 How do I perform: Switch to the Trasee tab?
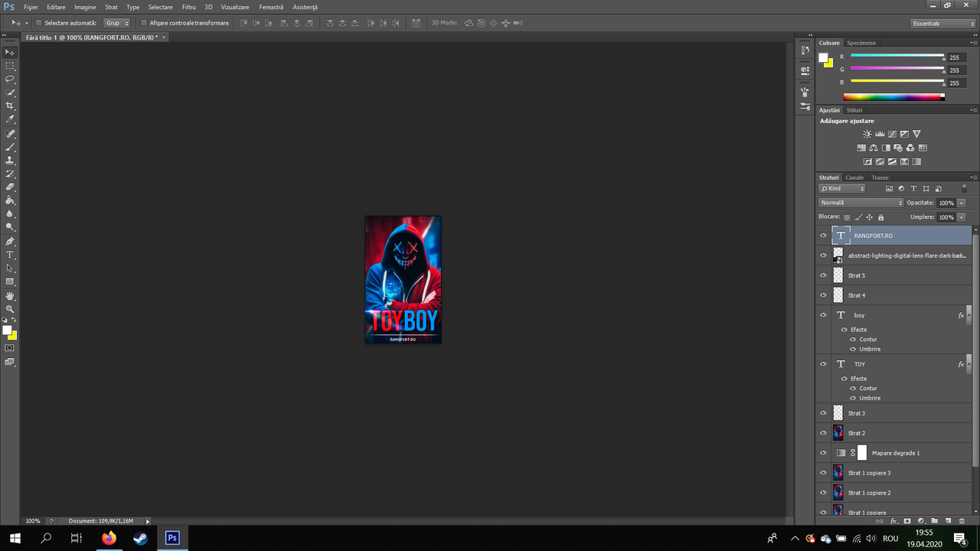[880, 178]
